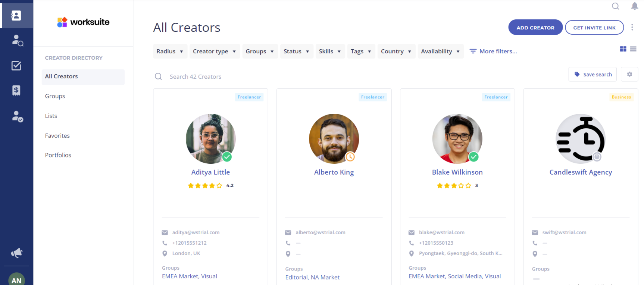Screen dimensions: 644x285
Task: Open the announcements megaphone icon
Action: point(17,253)
